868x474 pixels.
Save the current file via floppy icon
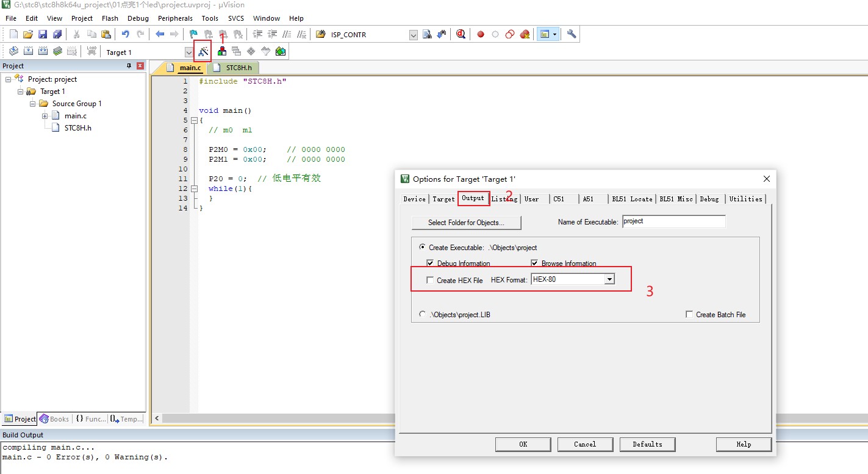pos(43,34)
